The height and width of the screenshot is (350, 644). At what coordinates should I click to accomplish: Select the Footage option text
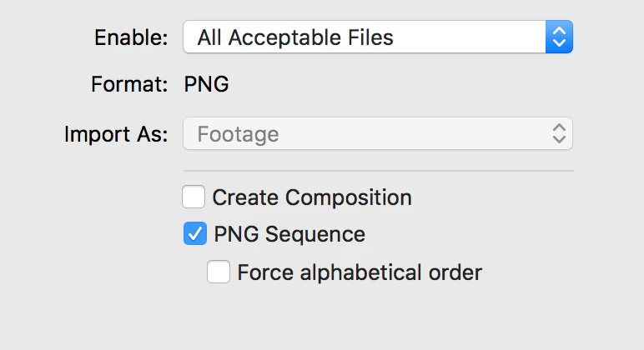[239, 133]
